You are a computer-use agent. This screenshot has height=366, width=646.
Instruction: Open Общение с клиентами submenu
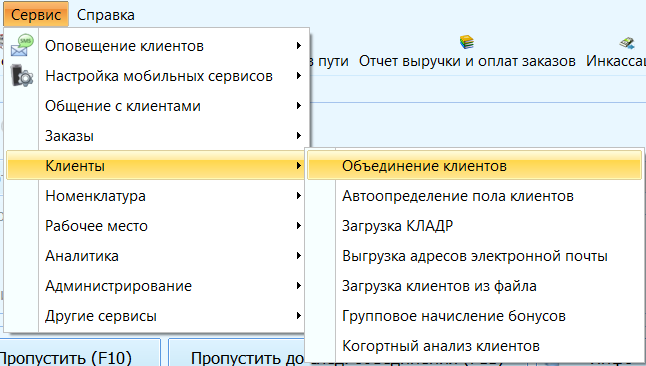tap(157, 106)
